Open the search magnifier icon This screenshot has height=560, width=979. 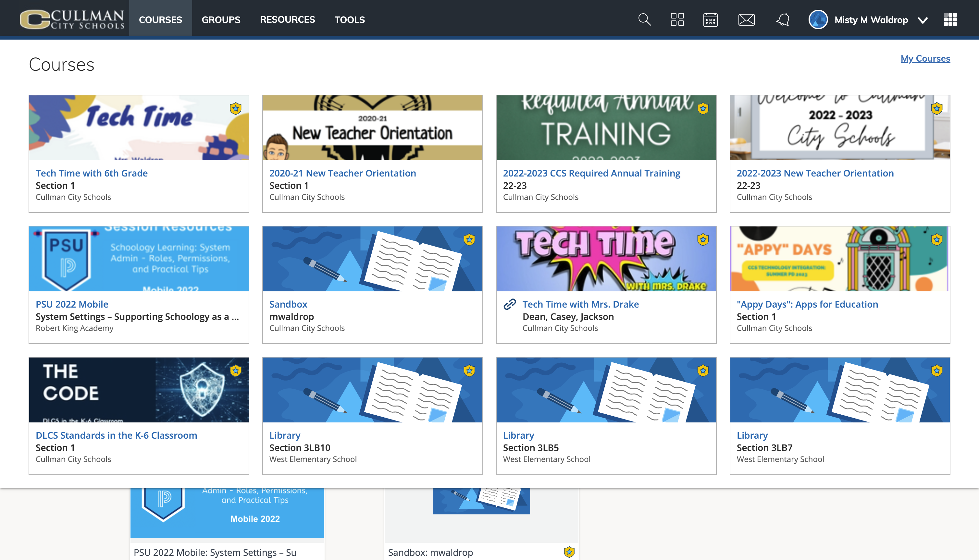[x=644, y=19]
